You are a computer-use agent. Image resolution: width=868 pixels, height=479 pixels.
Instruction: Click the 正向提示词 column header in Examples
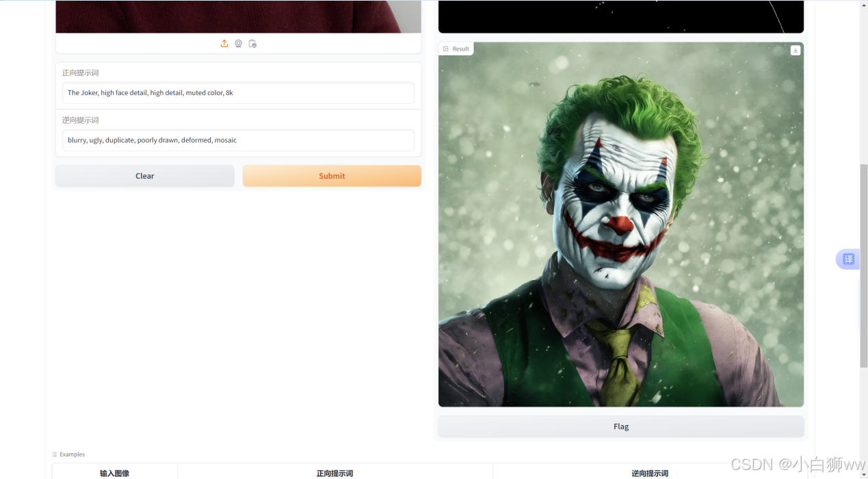coord(334,473)
